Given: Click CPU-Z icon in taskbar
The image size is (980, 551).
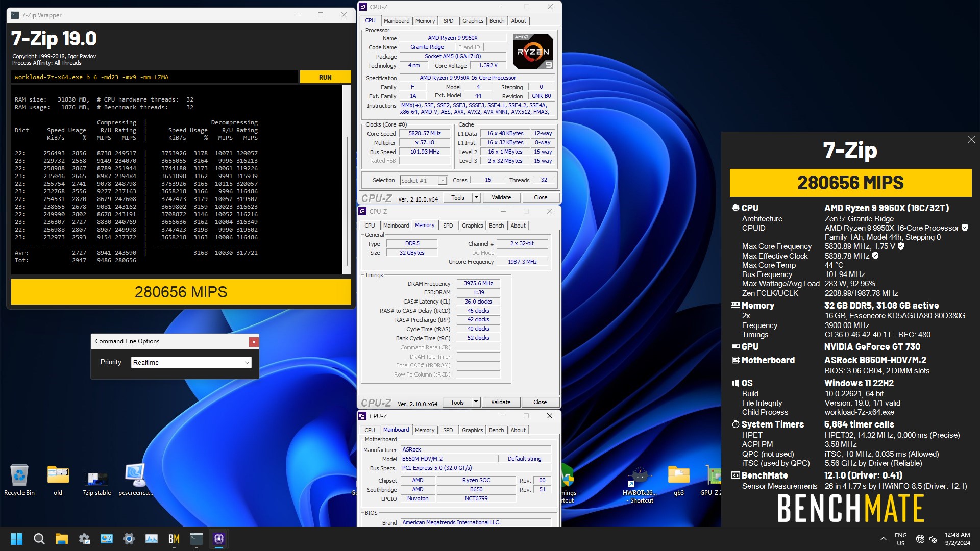Looking at the screenshot, I should coord(219,539).
